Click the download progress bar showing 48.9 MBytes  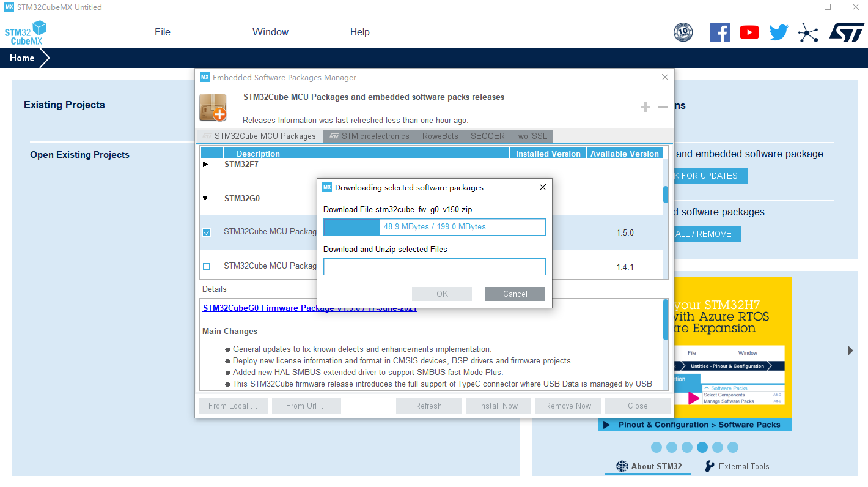click(x=435, y=227)
